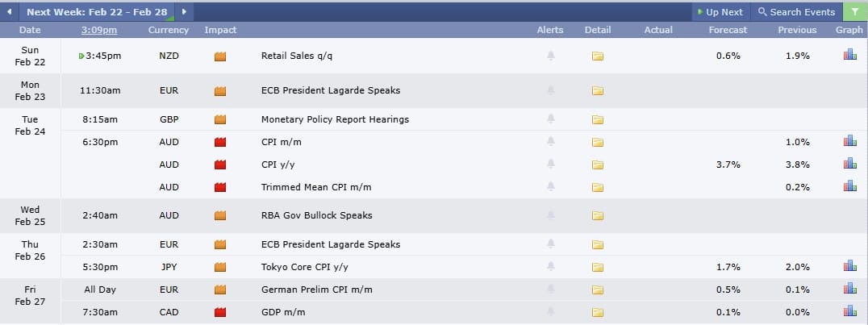The image size is (868, 325).
Task: Open detail folder for ECB Lagarde Monday speech
Action: [x=598, y=90]
